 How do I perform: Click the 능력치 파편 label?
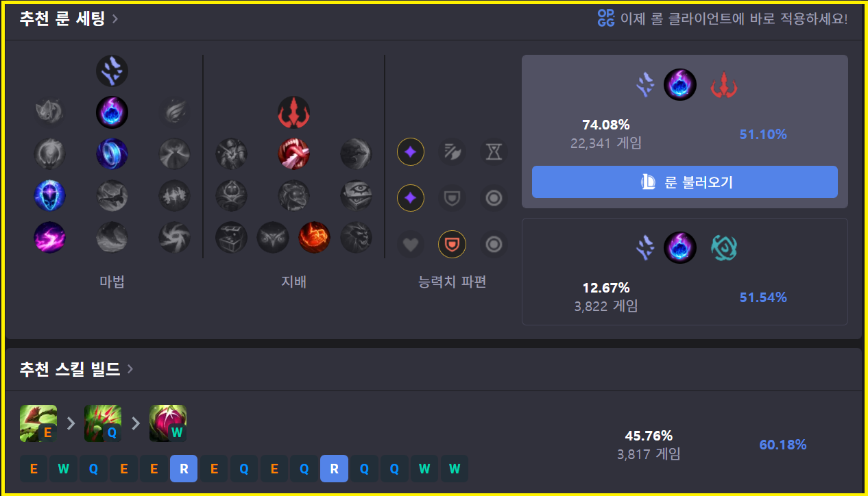(453, 282)
